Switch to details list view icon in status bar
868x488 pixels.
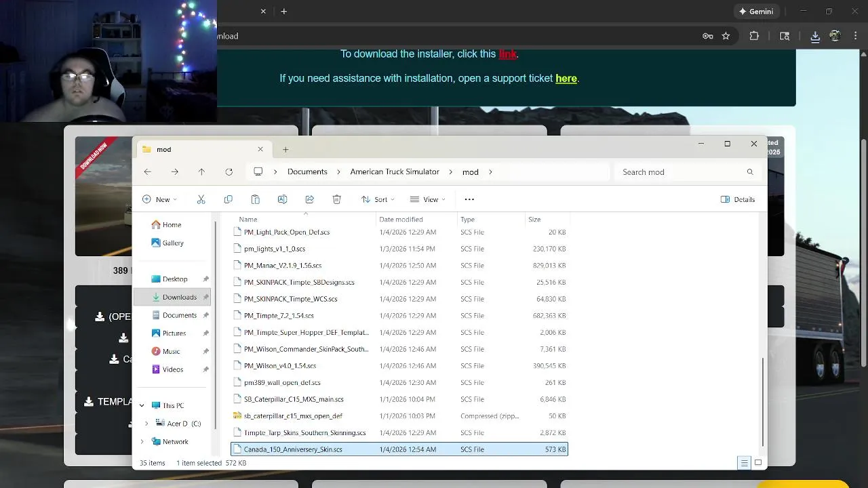(x=744, y=463)
